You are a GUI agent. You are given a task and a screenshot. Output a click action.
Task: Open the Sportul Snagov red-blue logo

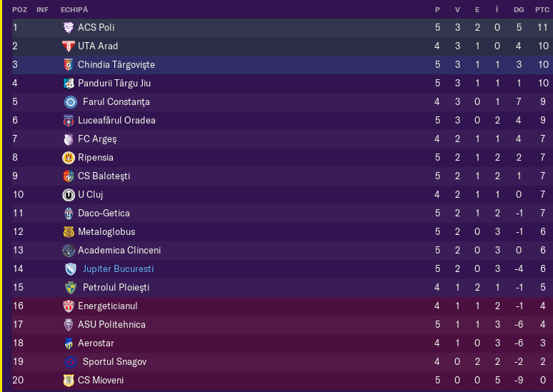coord(71,362)
